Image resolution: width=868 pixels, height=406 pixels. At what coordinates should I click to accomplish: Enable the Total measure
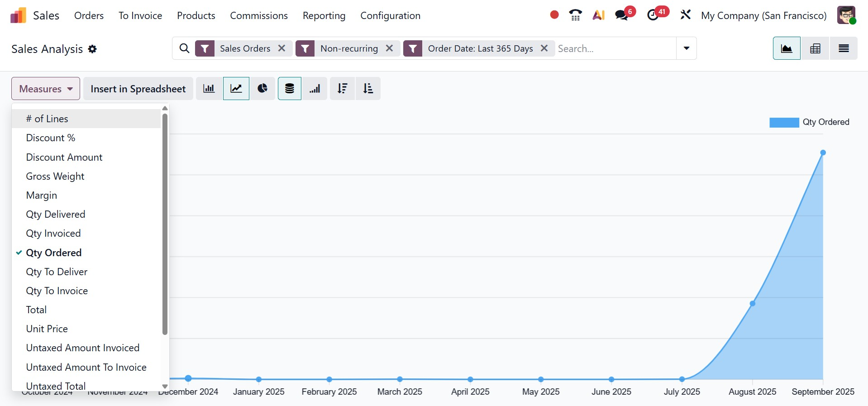(x=86, y=310)
